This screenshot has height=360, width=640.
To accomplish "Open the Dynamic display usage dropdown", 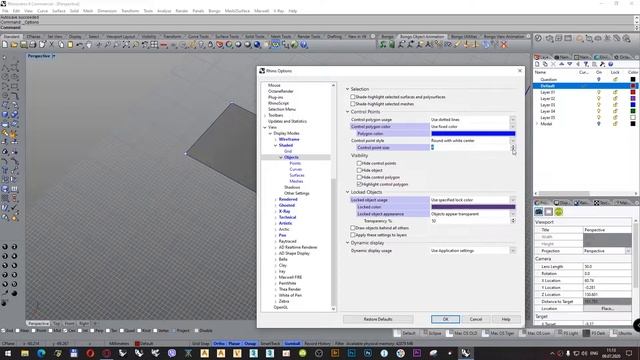I will pos(513,251).
